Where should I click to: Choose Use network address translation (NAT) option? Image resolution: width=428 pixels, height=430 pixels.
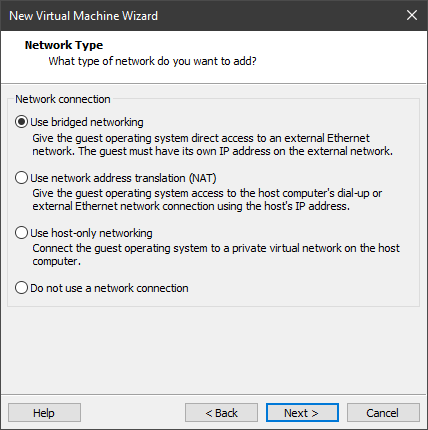(21, 178)
